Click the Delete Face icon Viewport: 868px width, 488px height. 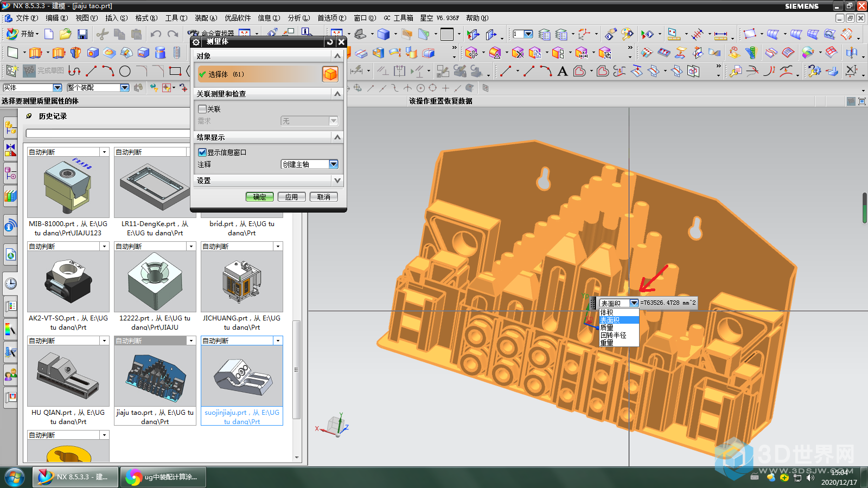518,53
